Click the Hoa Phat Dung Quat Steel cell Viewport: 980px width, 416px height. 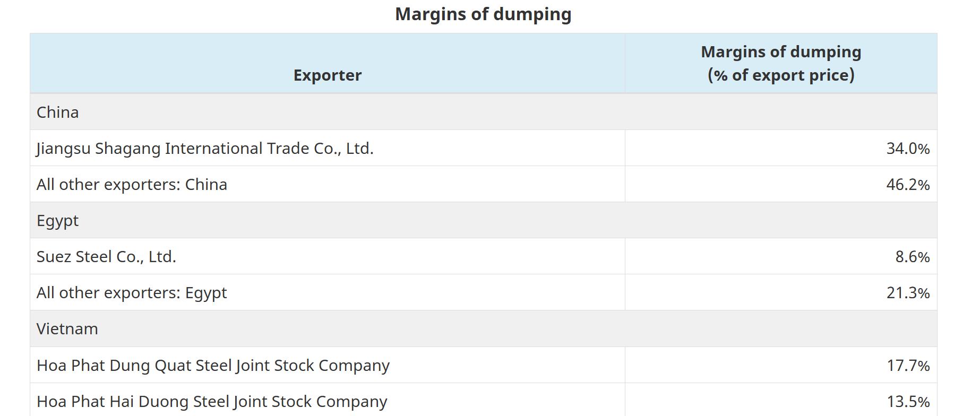pyautogui.click(x=213, y=366)
